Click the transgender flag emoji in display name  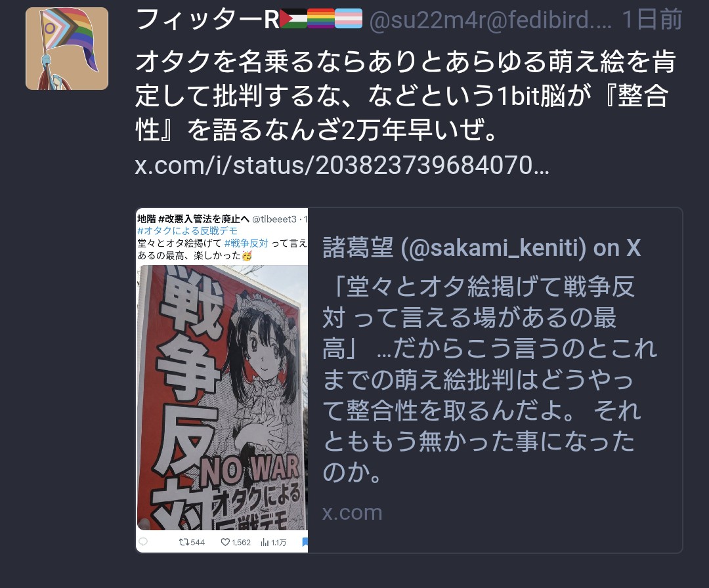(349, 19)
